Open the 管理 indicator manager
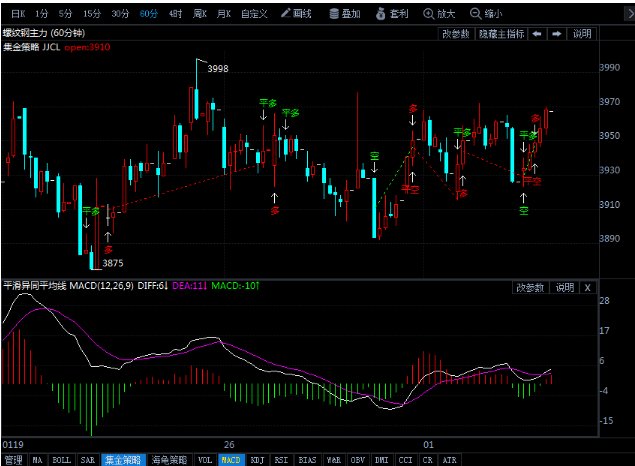The height and width of the screenshot is (466, 635). tap(13, 460)
